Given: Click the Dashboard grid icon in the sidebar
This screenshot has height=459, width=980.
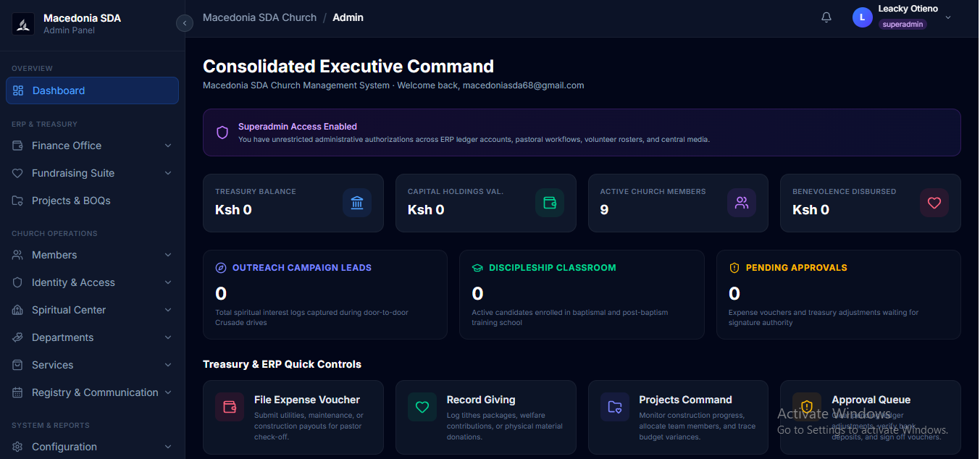Looking at the screenshot, I should click(18, 90).
